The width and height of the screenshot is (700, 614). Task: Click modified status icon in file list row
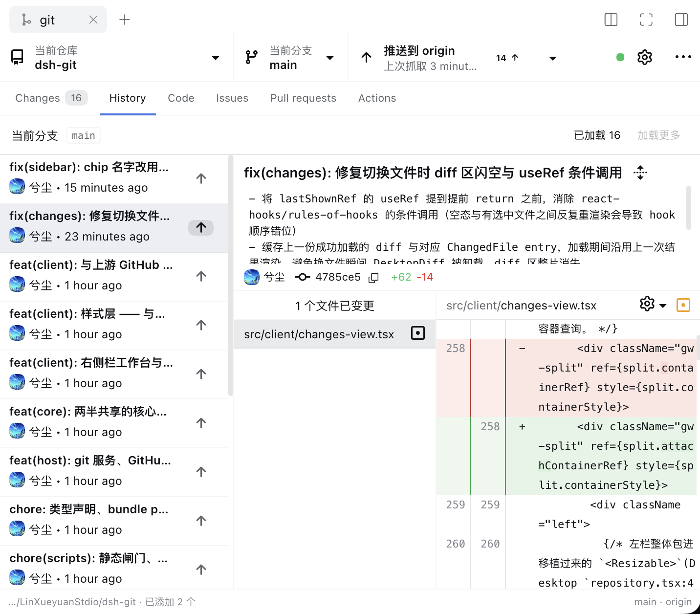[x=418, y=333]
